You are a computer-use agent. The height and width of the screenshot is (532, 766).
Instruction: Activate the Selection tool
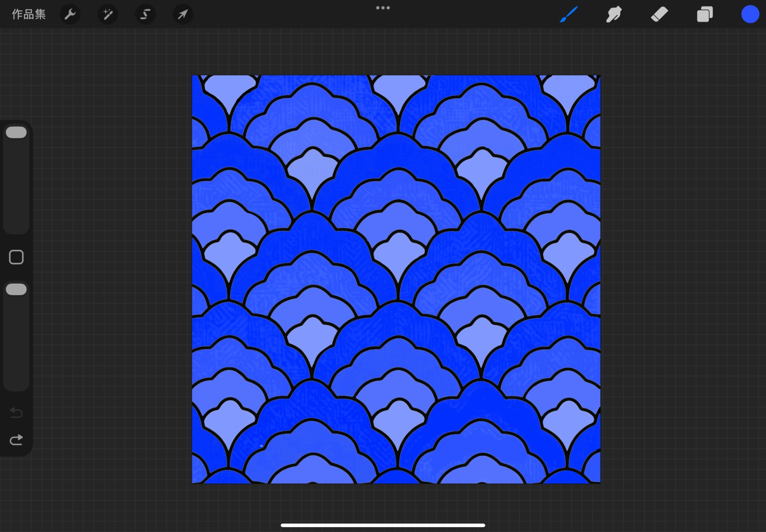(x=145, y=14)
